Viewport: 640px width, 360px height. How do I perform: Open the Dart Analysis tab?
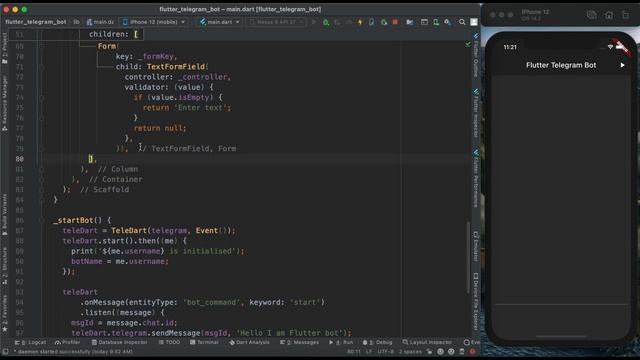[249, 342]
